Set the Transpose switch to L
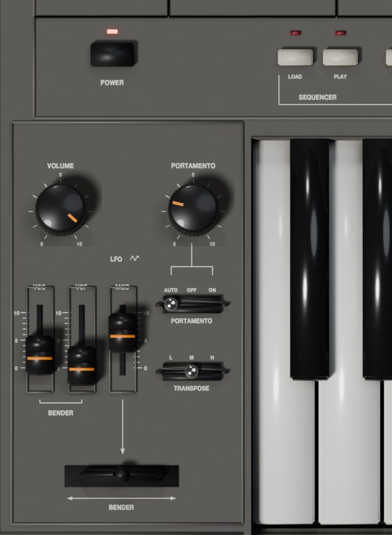Image resolution: width=392 pixels, height=535 pixels. click(x=171, y=371)
